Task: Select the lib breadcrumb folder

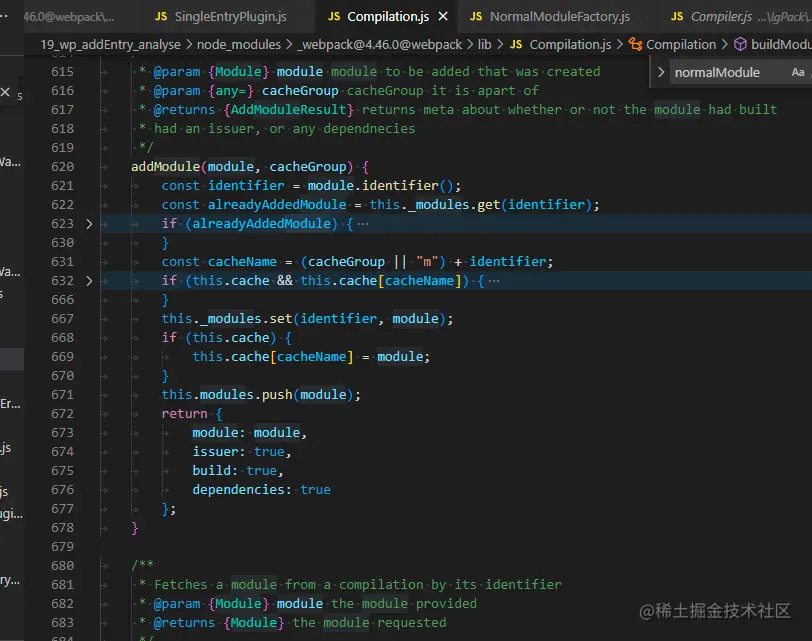Action: point(484,45)
